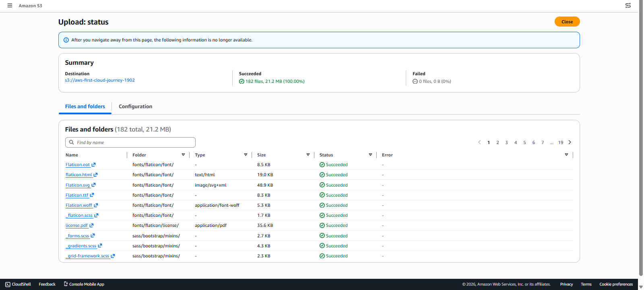Click the Name column header
Viewport: 644px width, 290px height.
(x=72, y=155)
